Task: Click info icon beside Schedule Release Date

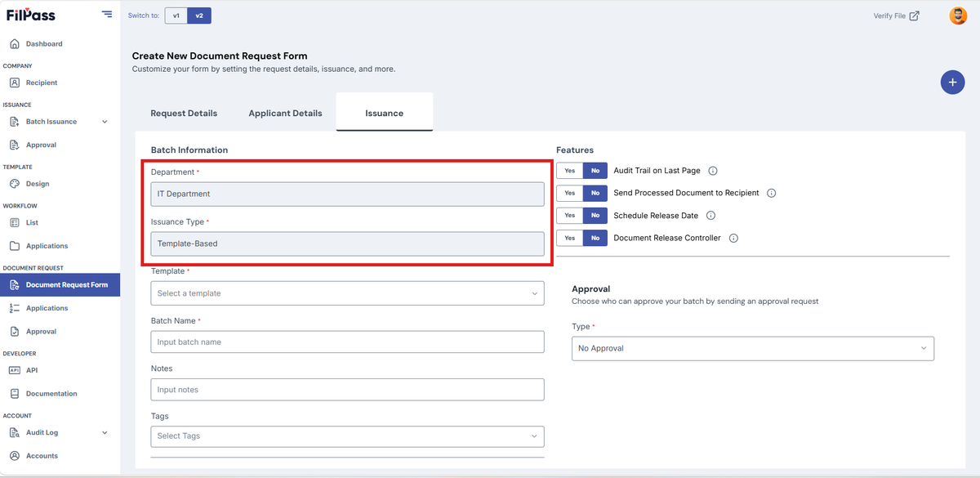Action: [x=710, y=216]
